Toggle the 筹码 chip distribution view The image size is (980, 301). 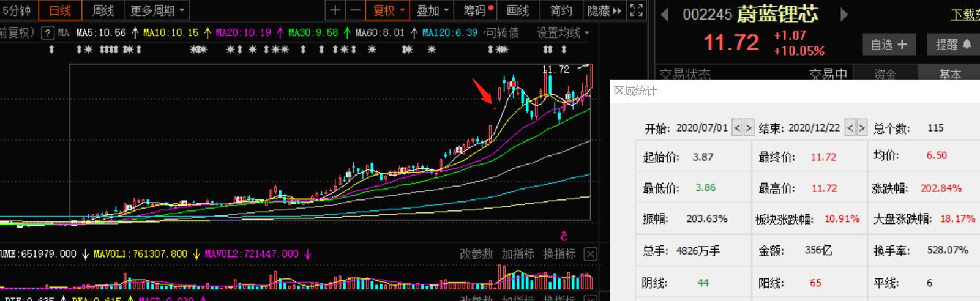[478, 10]
